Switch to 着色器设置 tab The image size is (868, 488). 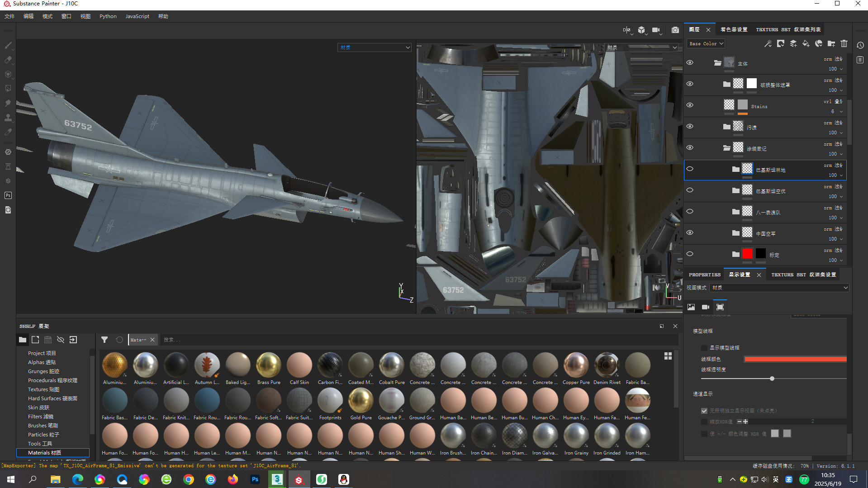[734, 29]
